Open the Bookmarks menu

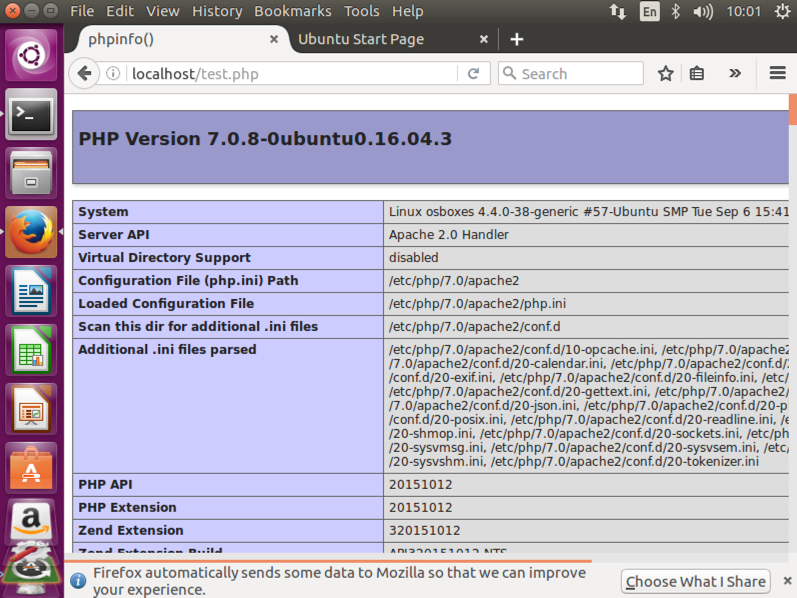(293, 11)
